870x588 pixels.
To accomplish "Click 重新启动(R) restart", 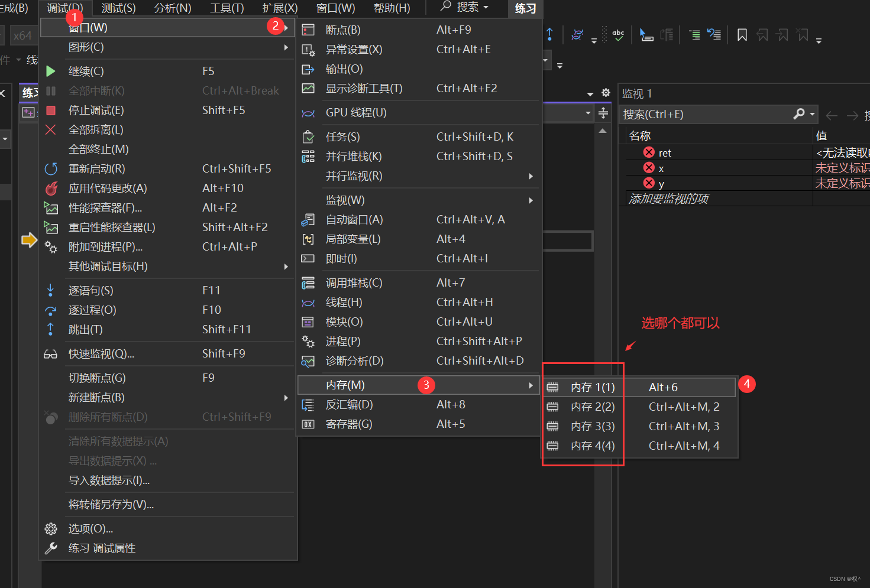I will click(167, 168).
